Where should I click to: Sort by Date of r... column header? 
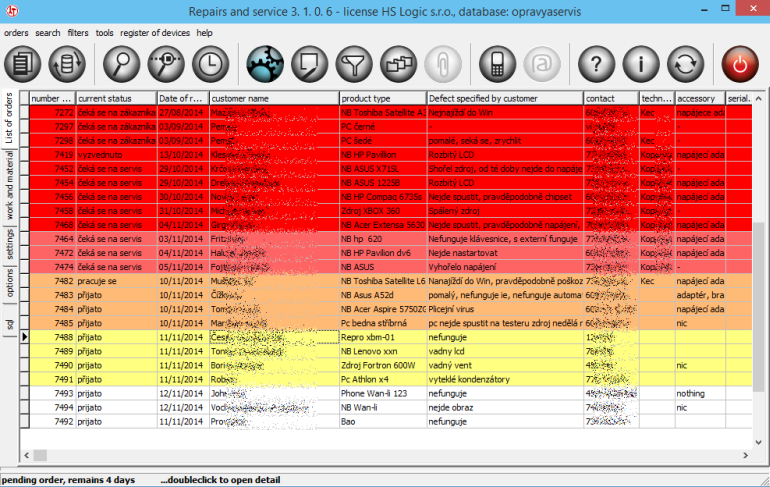point(183,99)
